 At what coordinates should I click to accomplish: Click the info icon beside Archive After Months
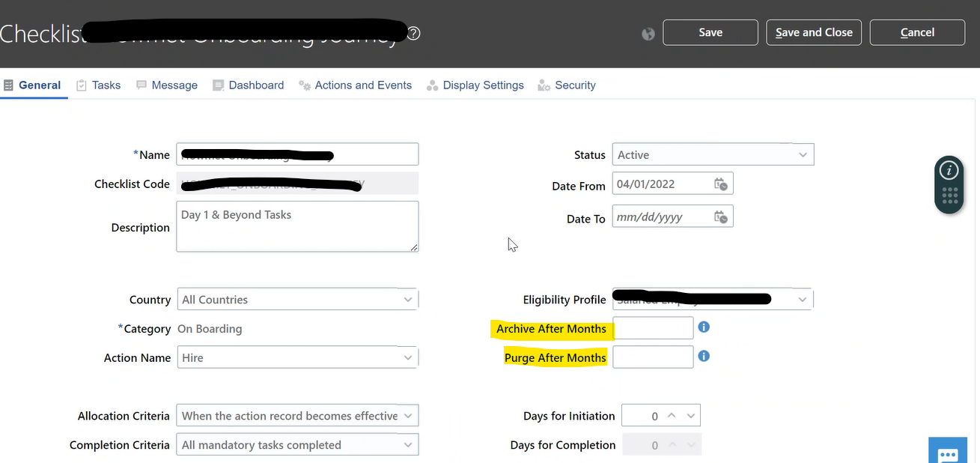click(703, 326)
